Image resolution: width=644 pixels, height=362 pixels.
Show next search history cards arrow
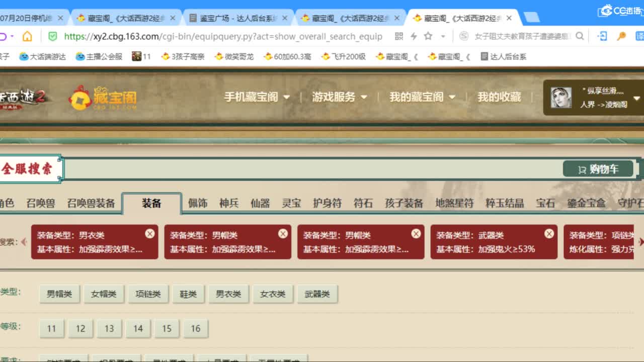(641, 242)
